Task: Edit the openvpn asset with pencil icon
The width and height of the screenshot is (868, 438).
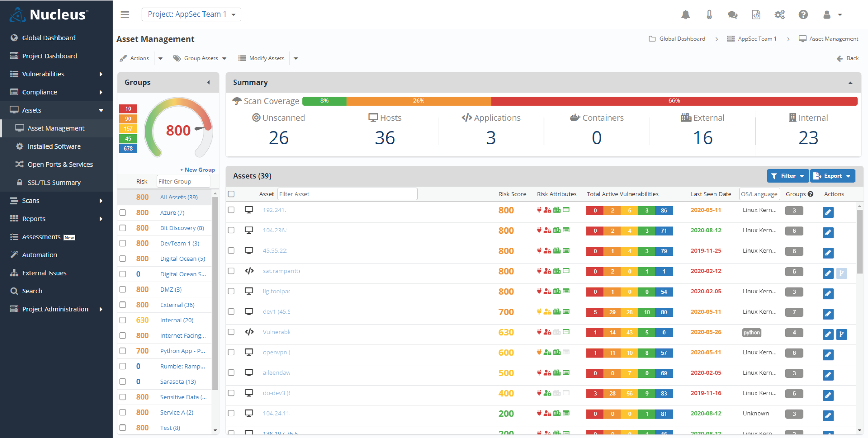Action: coord(828,354)
